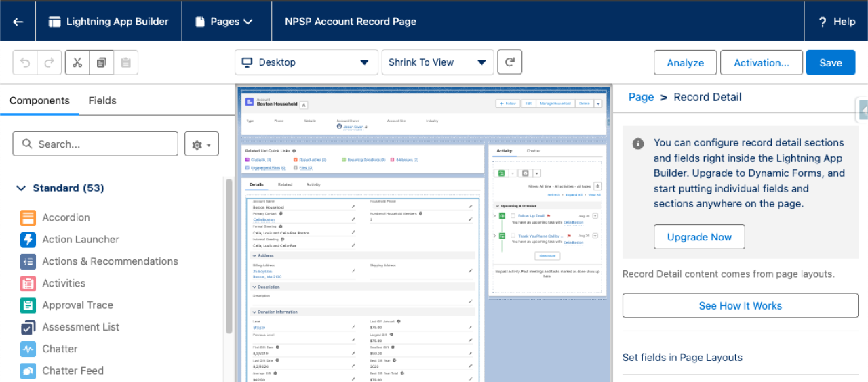This screenshot has height=382, width=868.
Task: Collapse the Upcoming & Overdue section
Action: click(498, 205)
